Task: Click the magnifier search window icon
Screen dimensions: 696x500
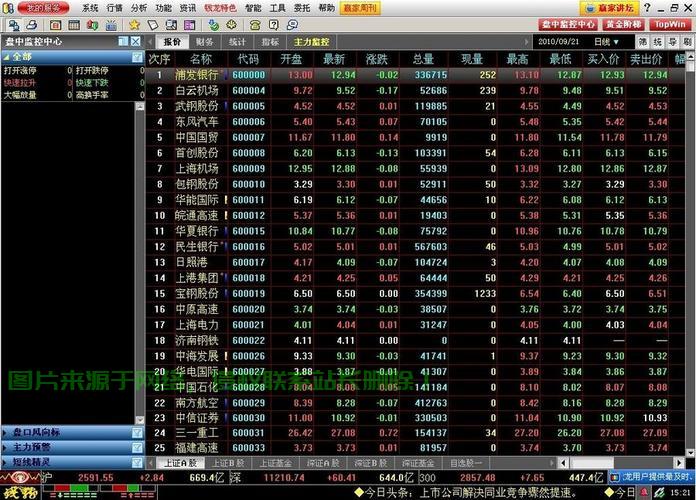Action: 171,25
